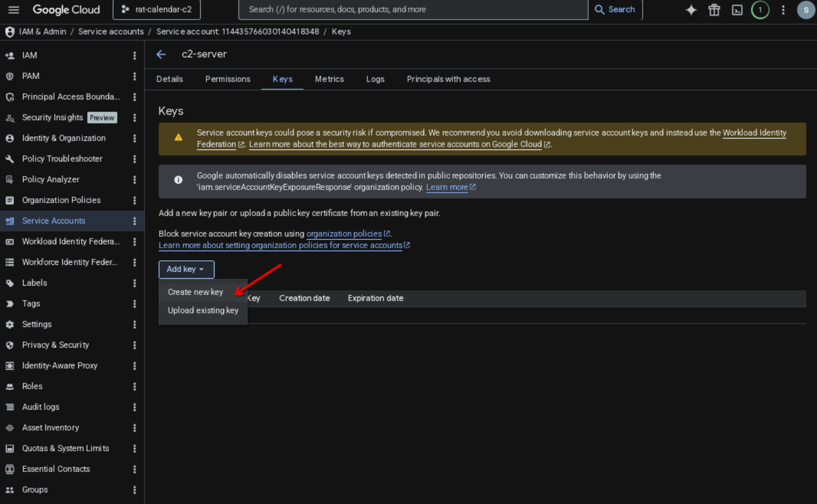817x504 pixels.
Task: Switch to the Metrics tab
Action: tap(329, 79)
